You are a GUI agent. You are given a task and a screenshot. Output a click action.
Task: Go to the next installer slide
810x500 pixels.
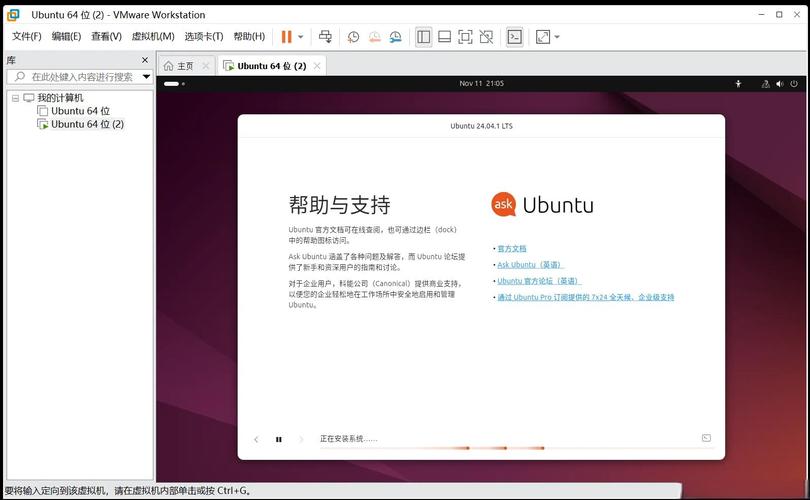pyautogui.click(x=302, y=439)
